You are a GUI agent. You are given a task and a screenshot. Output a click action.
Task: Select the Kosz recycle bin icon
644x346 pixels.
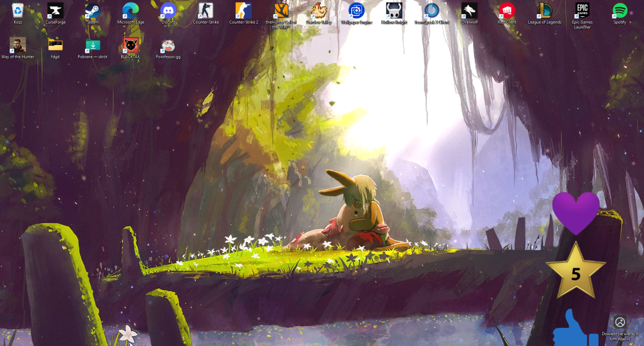[x=17, y=14]
